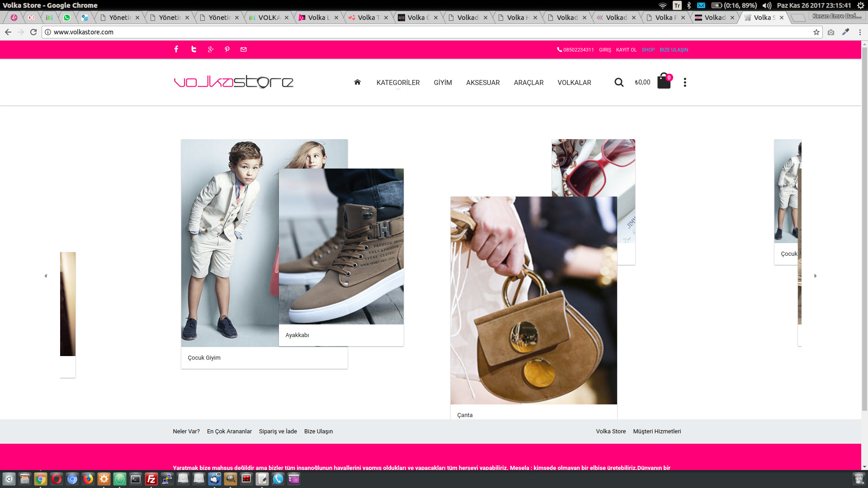Open the Müşteri Hizmetleri footer link
Screen dimensions: 868x488
(657, 432)
